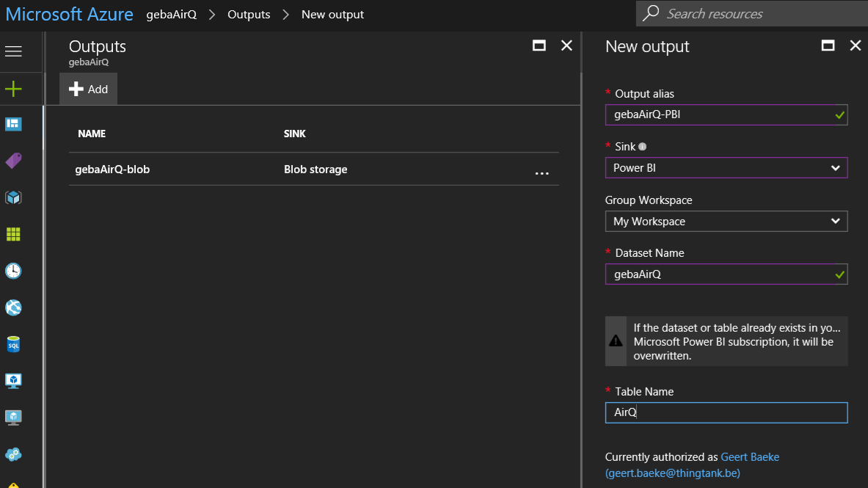Open the hamburger menu in the sidebar
868x488 pixels.
pyautogui.click(x=13, y=51)
